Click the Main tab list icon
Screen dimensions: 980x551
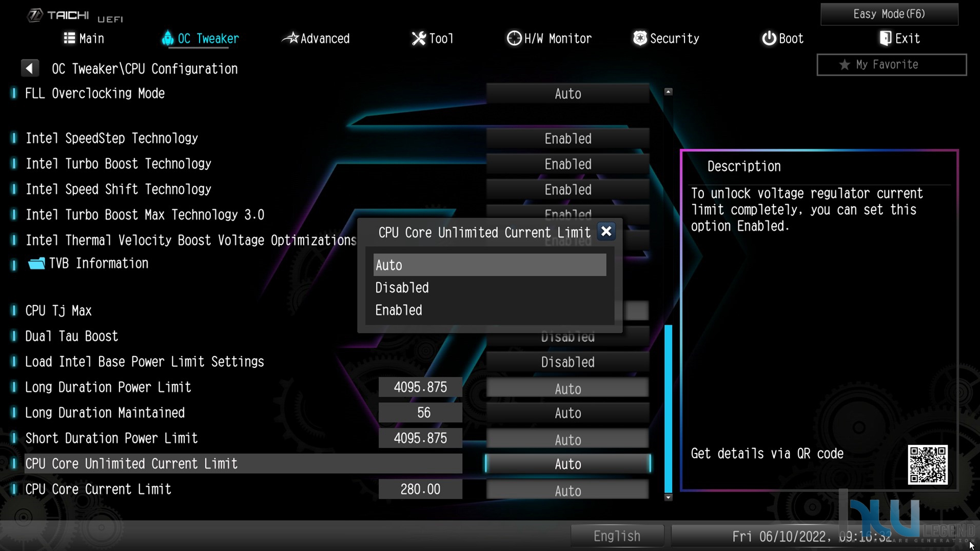(x=69, y=38)
